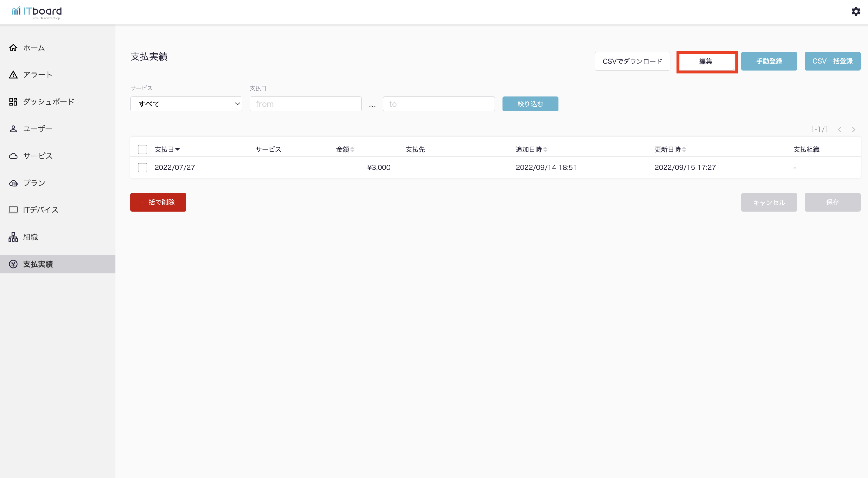This screenshot has width=868, height=478.
Task: Click the IT device laptop icon
Action: coord(13,210)
